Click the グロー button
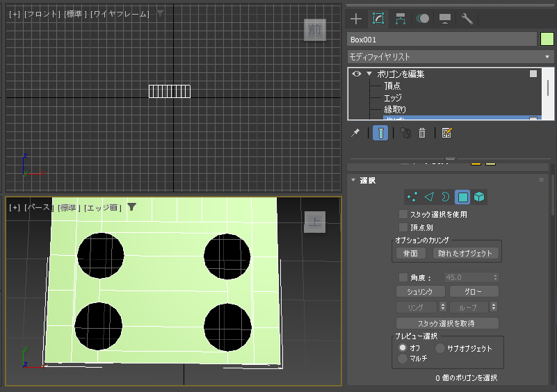The image size is (557, 392). 474,291
